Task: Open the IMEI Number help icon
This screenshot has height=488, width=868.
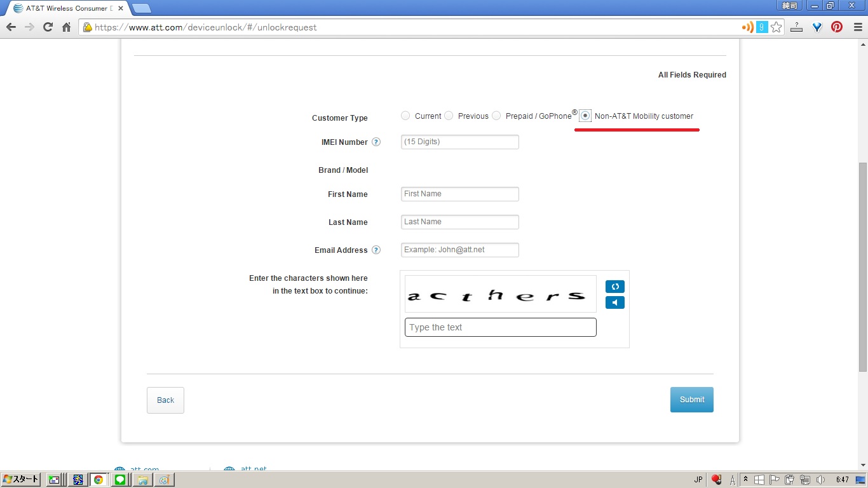Action: (376, 142)
